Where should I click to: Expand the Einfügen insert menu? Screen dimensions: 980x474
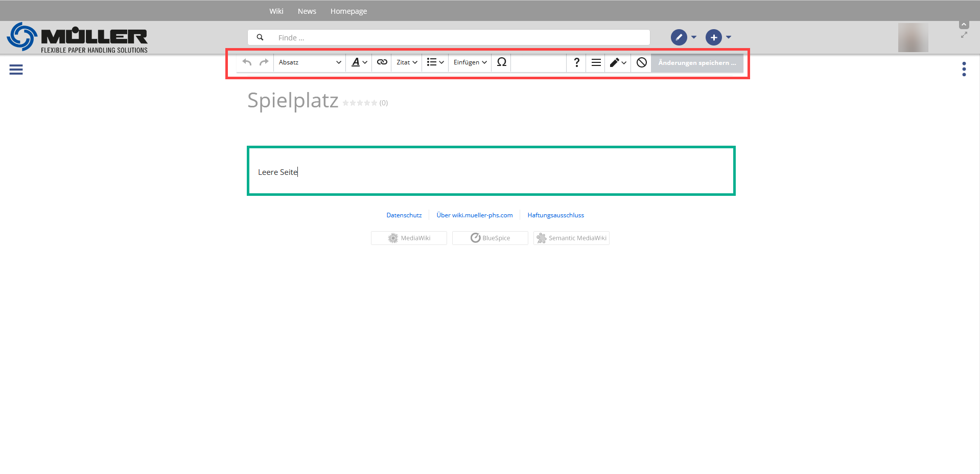[470, 62]
